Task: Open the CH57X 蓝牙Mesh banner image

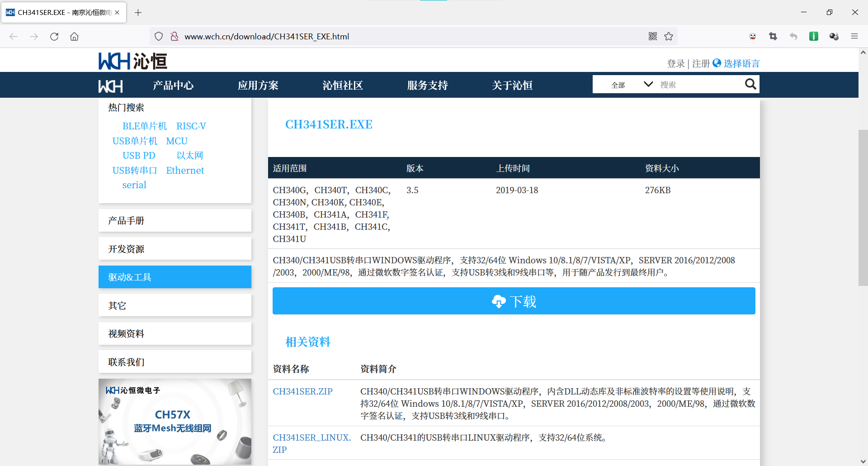Action: pos(175,422)
